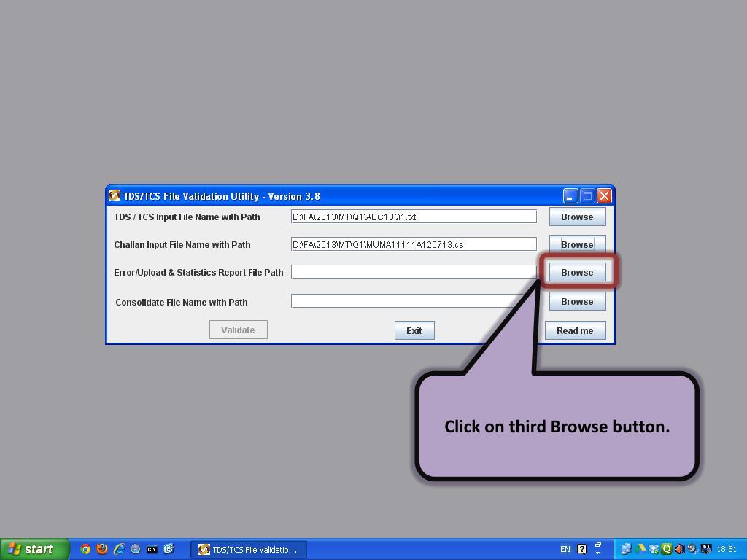Image resolution: width=747 pixels, height=560 pixels.
Task: Click the utility icon in the title bar
Action: pos(115,195)
